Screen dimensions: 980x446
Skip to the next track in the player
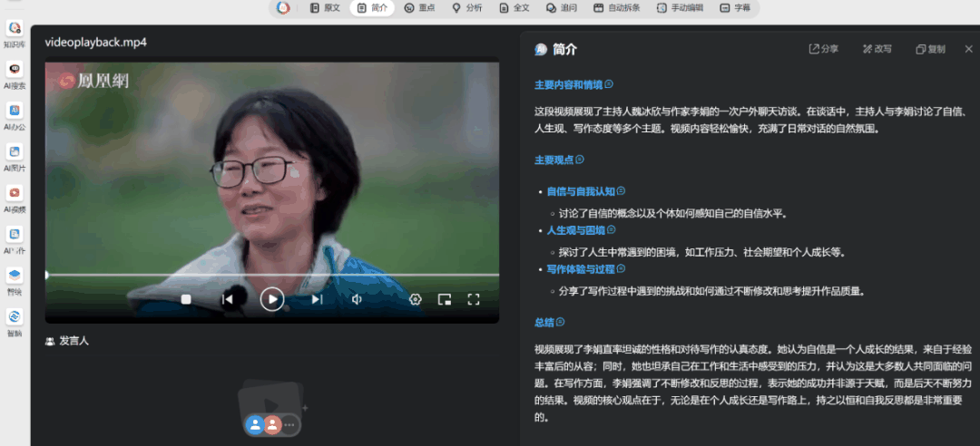tap(317, 299)
